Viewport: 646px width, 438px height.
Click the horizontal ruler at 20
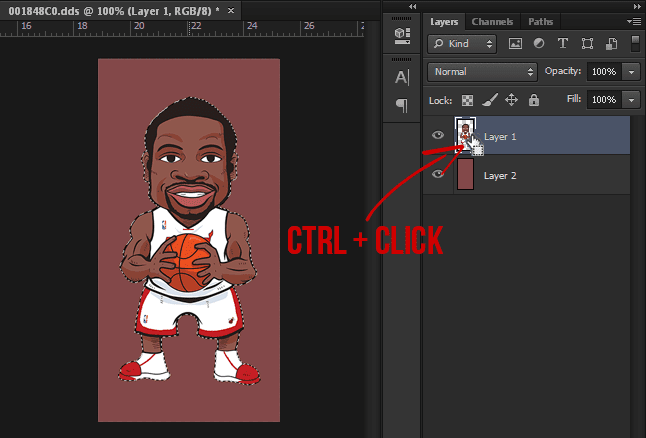[139, 26]
